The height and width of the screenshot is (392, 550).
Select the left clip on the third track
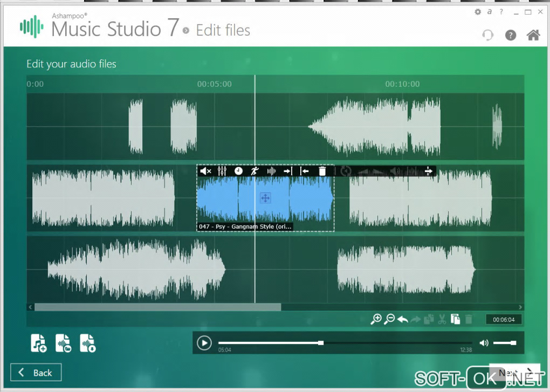[136, 269]
